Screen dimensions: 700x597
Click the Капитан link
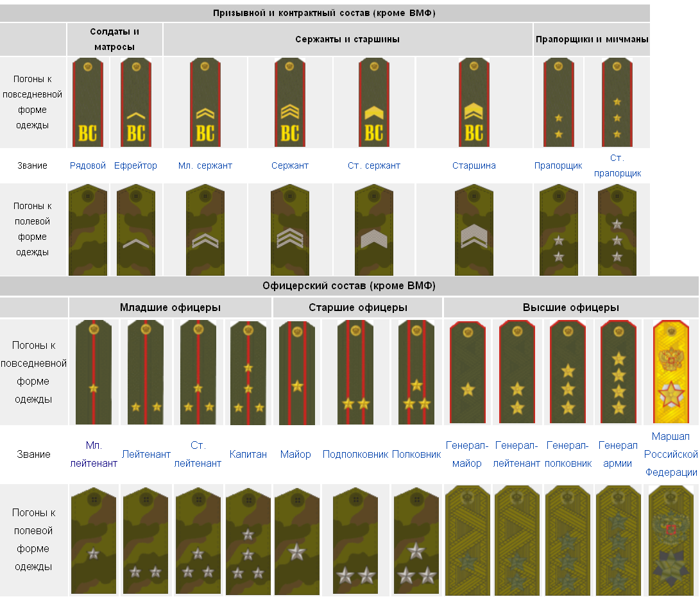click(248, 454)
